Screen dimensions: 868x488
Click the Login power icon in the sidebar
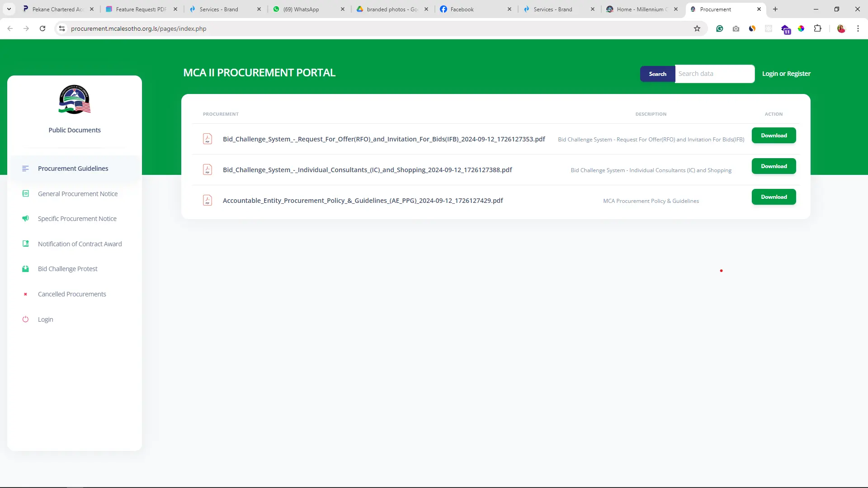coord(26,319)
